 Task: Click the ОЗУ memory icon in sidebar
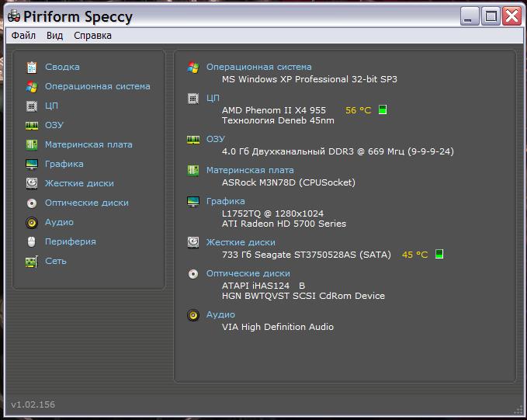click(32, 125)
